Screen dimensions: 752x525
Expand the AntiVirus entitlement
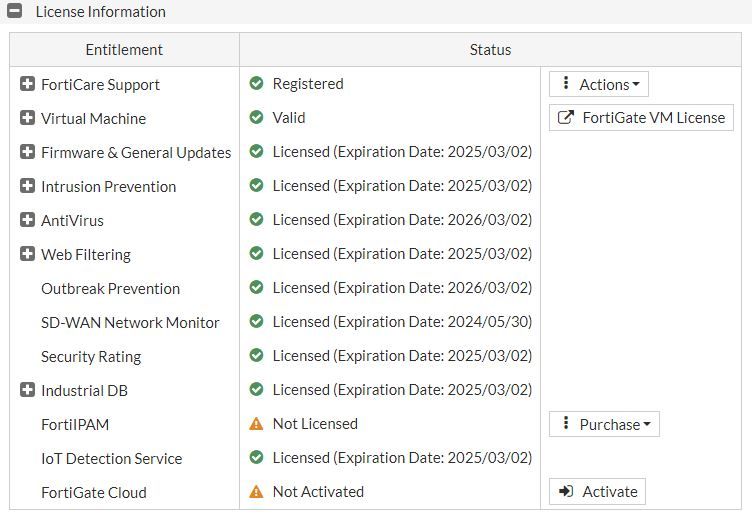(28, 220)
